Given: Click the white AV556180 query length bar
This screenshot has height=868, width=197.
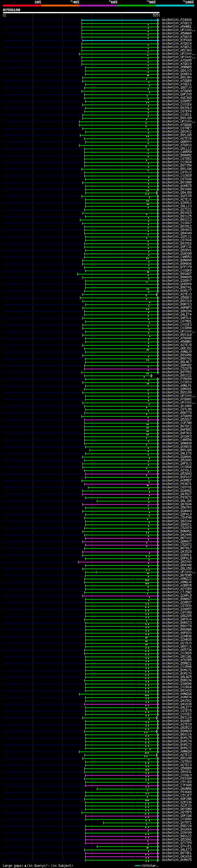Looking at the screenshot, I should pyautogui.click(x=81, y=12).
